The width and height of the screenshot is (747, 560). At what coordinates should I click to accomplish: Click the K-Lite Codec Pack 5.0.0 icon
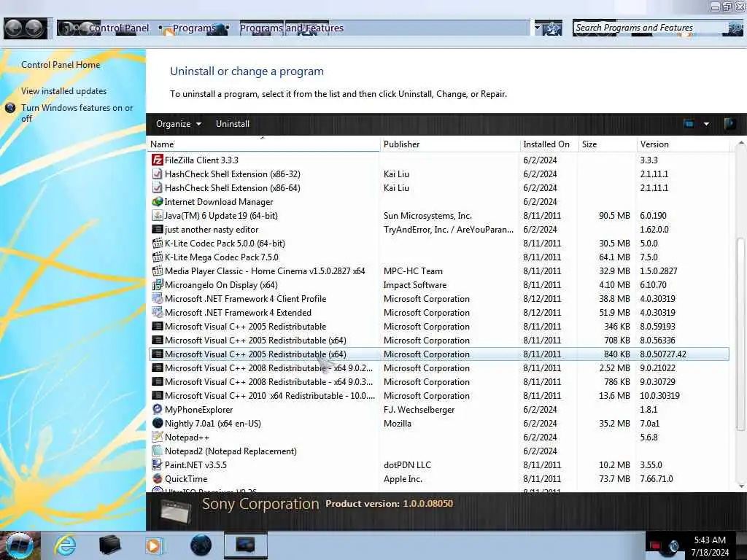coord(158,243)
